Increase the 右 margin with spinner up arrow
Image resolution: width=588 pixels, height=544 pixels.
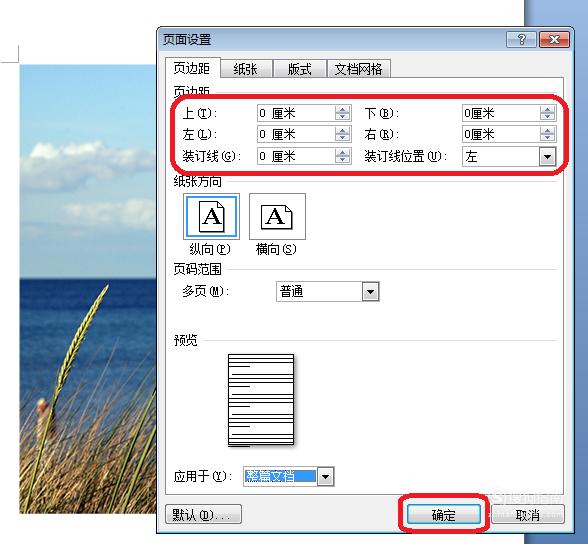pyautogui.click(x=548, y=130)
